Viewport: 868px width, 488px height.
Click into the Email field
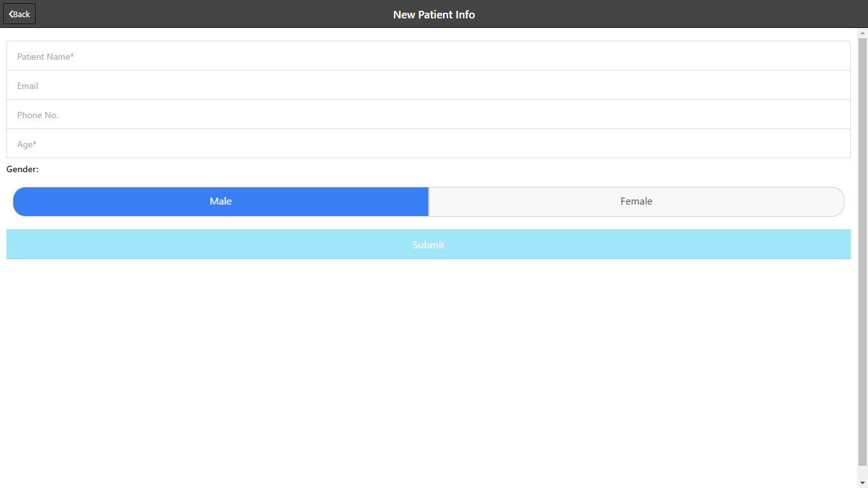point(428,86)
